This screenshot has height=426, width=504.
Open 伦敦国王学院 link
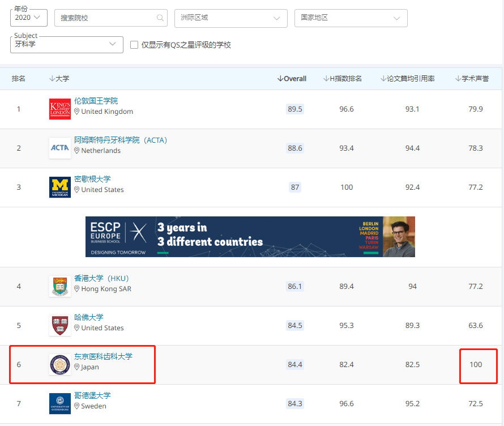point(96,101)
